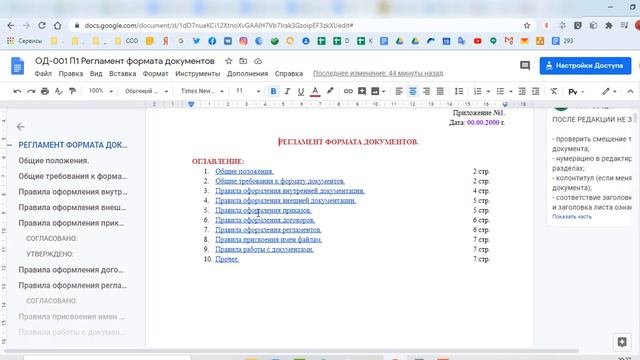The image size is (640, 360).
Task: Open the Times New Roman font dropdown
Action: click(202, 91)
